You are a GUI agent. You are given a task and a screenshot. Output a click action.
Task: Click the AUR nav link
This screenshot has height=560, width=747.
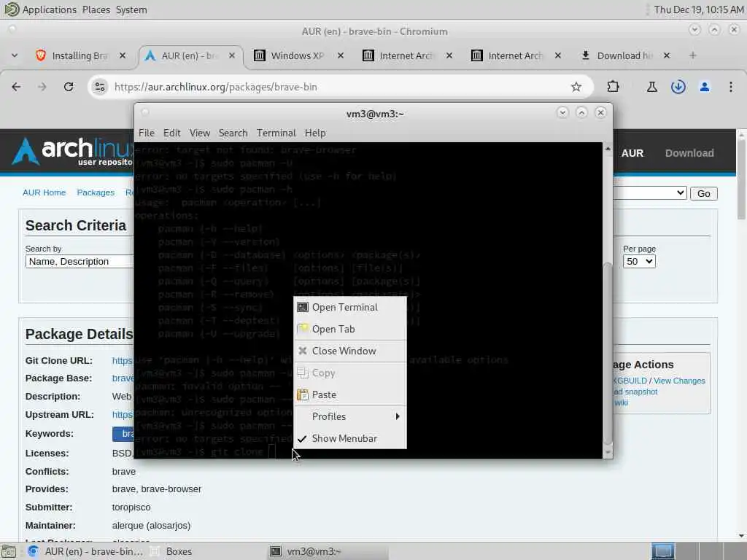click(632, 153)
